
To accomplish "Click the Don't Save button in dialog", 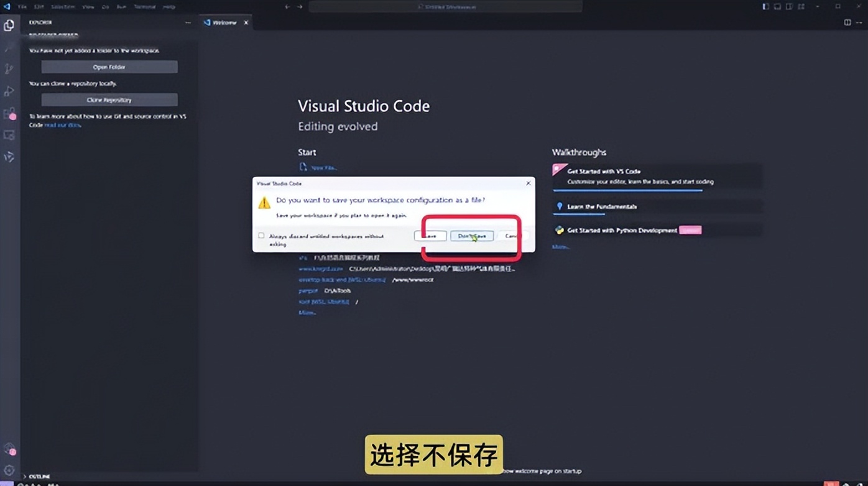I will (x=472, y=236).
